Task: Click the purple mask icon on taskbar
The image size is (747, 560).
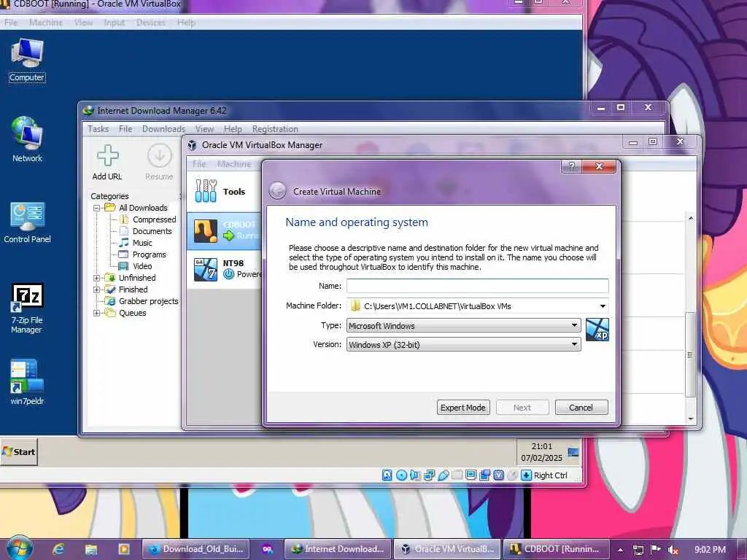Action: tap(267, 549)
